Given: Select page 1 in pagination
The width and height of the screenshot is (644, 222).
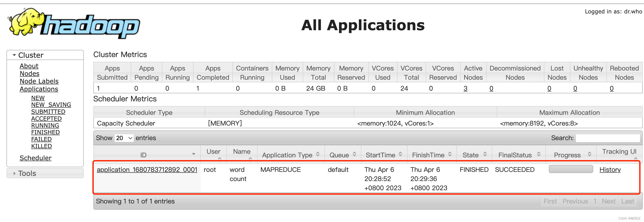Looking at the screenshot, I should click(x=595, y=201).
